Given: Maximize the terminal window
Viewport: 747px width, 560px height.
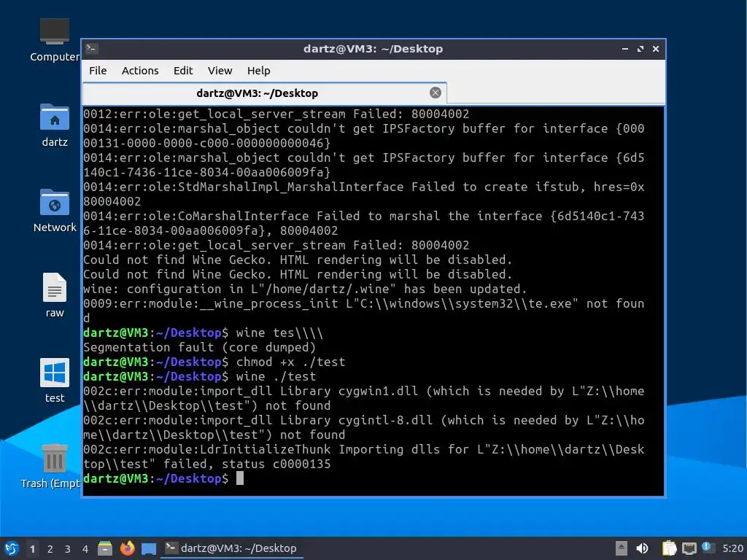Looking at the screenshot, I should pyautogui.click(x=640, y=49).
